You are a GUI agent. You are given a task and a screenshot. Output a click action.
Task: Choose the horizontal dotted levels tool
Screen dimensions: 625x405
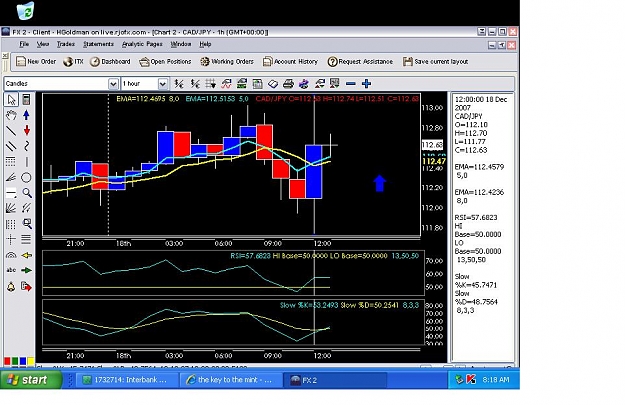pos(11,162)
